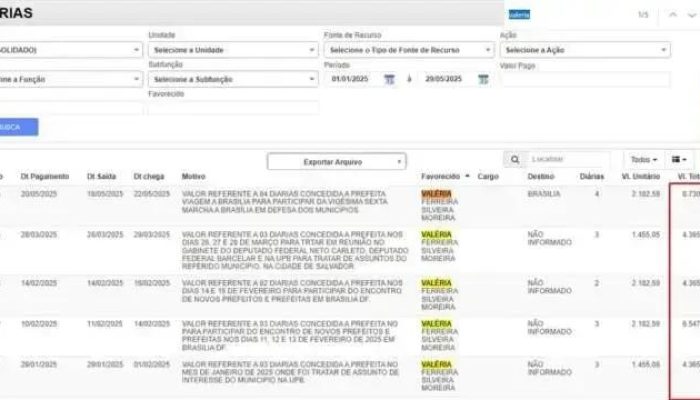Open the end date calendar picker
This screenshot has height=400, width=700.
point(483,79)
